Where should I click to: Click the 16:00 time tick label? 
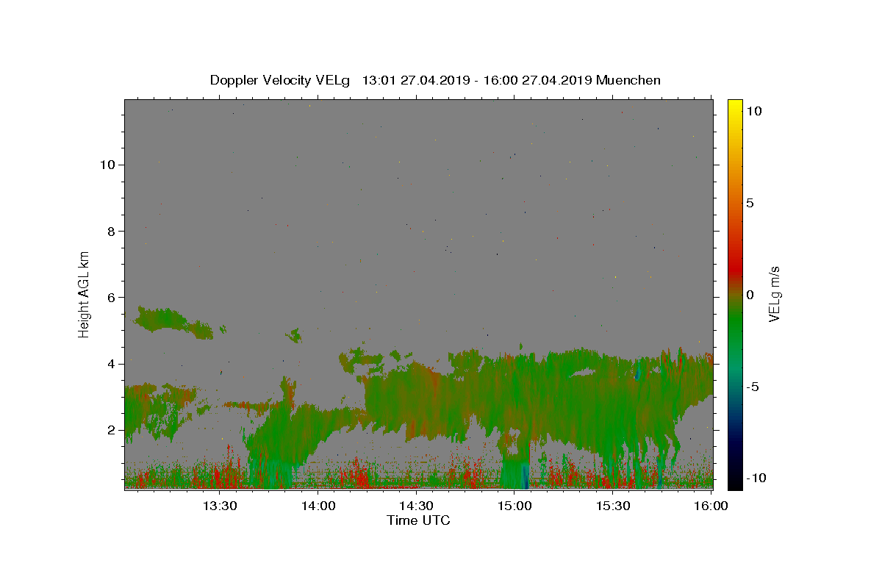coord(711,506)
